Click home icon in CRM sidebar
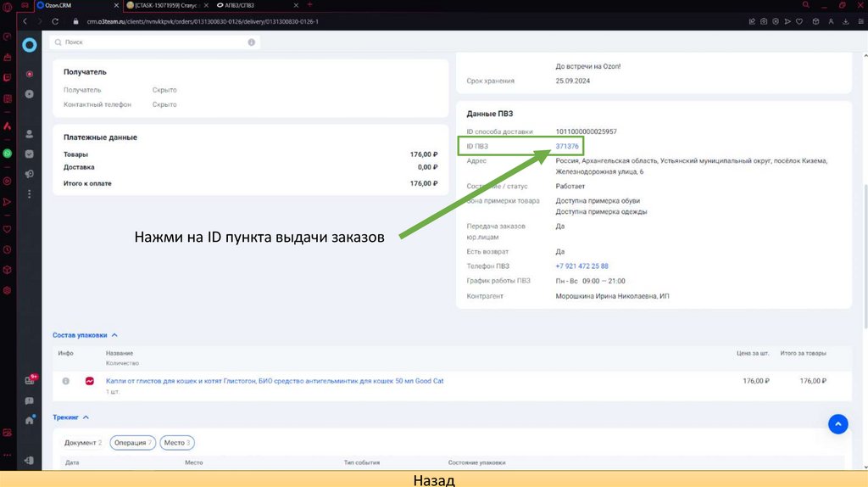The height and width of the screenshot is (487, 868). [x=30, y=421]
